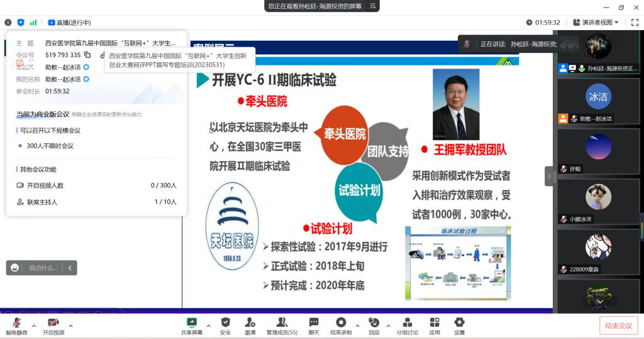644x339 pixels.
Task: Click the 直播(进行中) live status label
Action: click(69, 23)
